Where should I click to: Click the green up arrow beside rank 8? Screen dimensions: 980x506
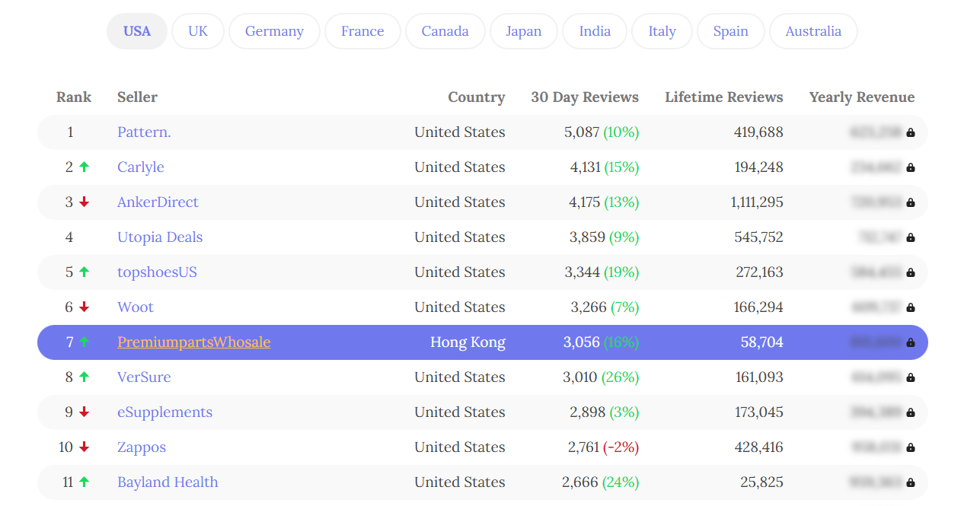click(x=85, y=377)
